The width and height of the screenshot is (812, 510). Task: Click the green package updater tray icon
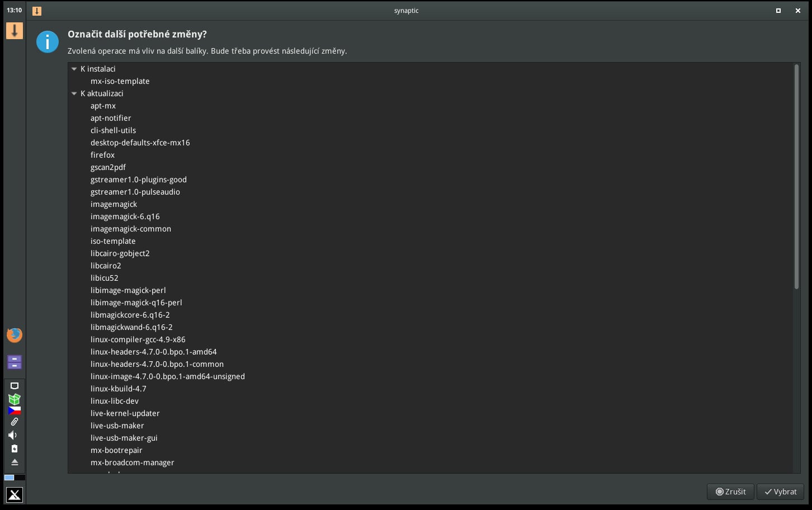pos(15,399)
